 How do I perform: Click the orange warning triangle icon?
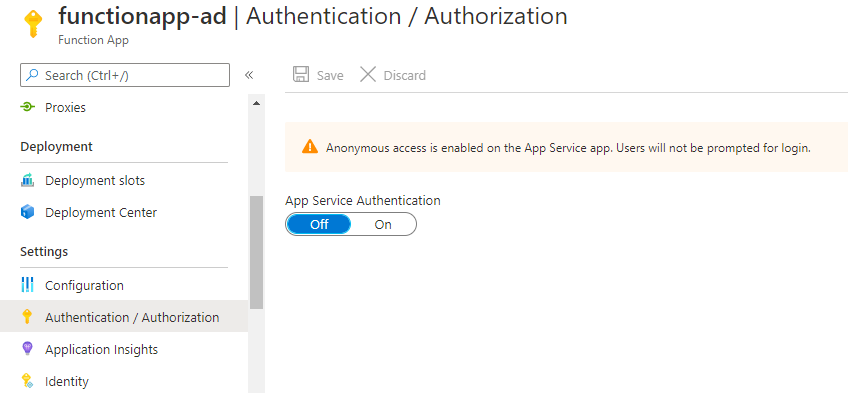coord(310,146)
